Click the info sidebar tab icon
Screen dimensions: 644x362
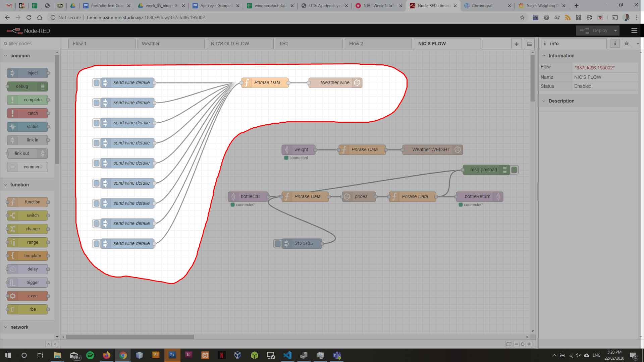click(x=615, y=44)
